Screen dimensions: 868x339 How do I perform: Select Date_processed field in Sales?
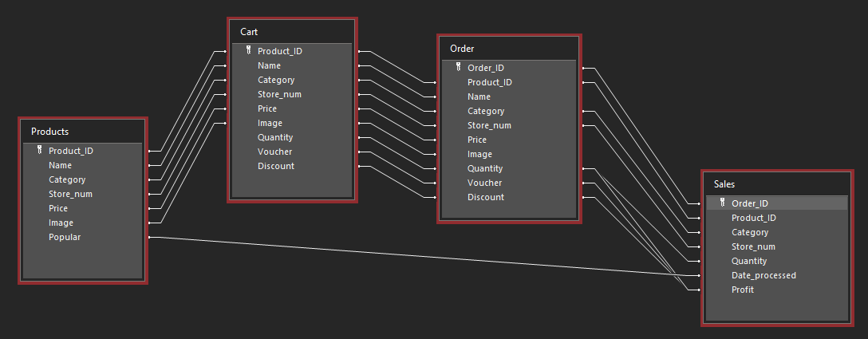pos(763,275)
